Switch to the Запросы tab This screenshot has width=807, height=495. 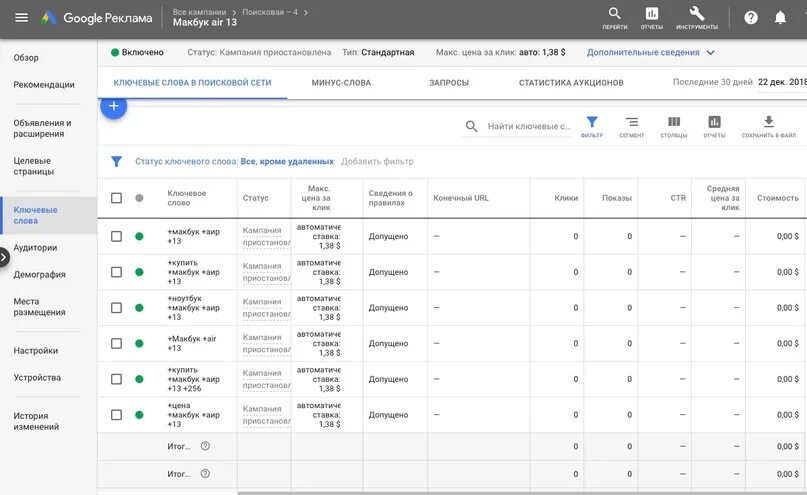pyautogui.click(x=449, y=83)
